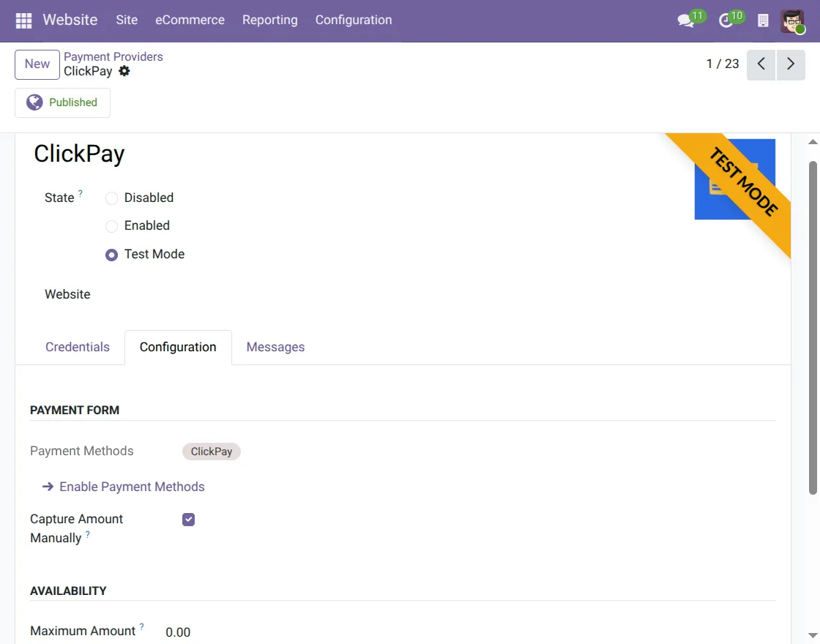Click the New button
This screenshot has height=644, width=820.
[x=37, y=64]
